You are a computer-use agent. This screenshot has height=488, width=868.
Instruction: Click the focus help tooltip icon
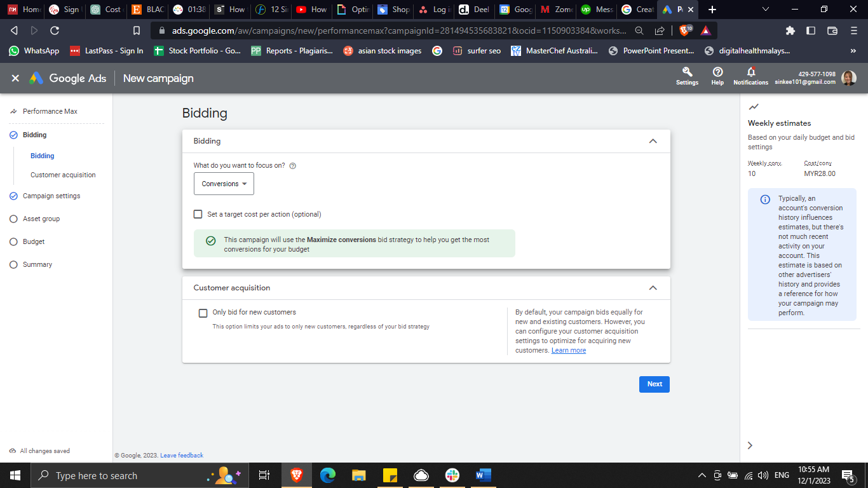(293, 166)
